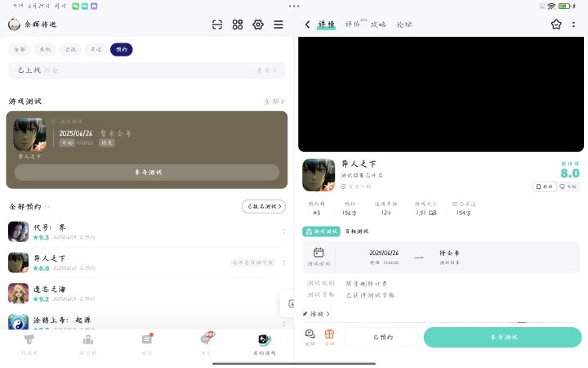Image resolution: width=588 pixels, height=368 pixels.
Task: Click 涂鸦上帝：起源 yin-yang icon
Action: click(x=18, y=322)
